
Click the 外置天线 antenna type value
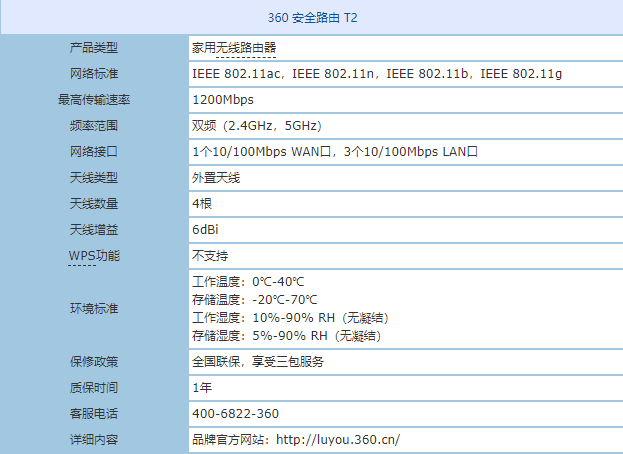(216, 178)
